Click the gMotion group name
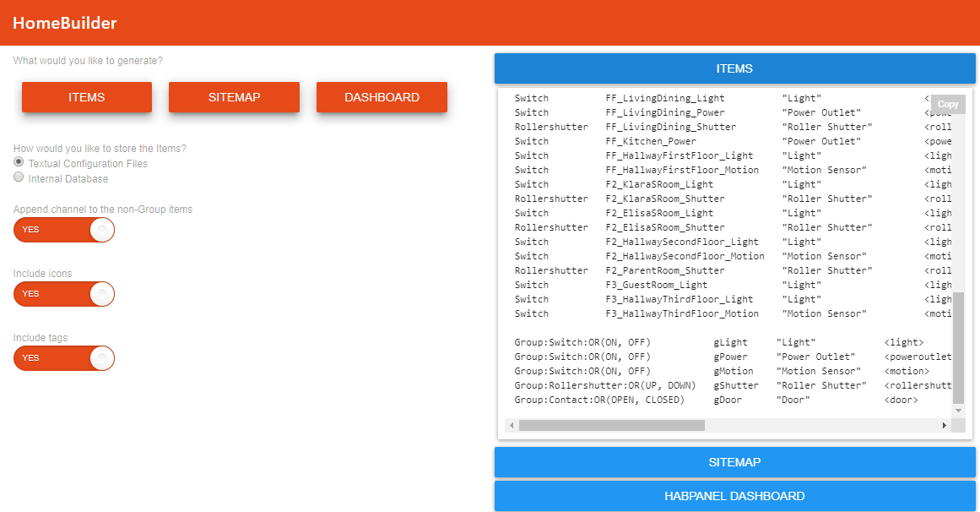 click(734, 372)
